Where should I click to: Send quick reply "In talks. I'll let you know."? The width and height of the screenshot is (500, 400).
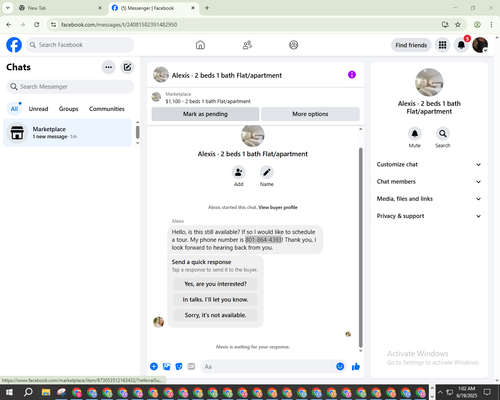coord(215,300)
